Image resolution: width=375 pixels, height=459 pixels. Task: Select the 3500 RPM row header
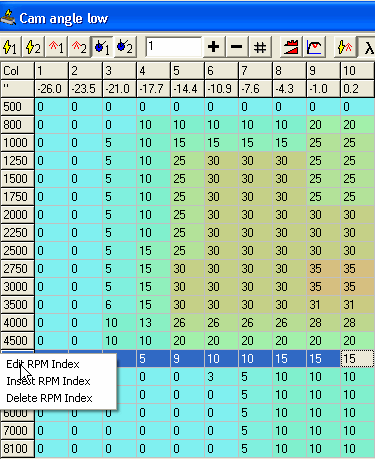(17, 305)
